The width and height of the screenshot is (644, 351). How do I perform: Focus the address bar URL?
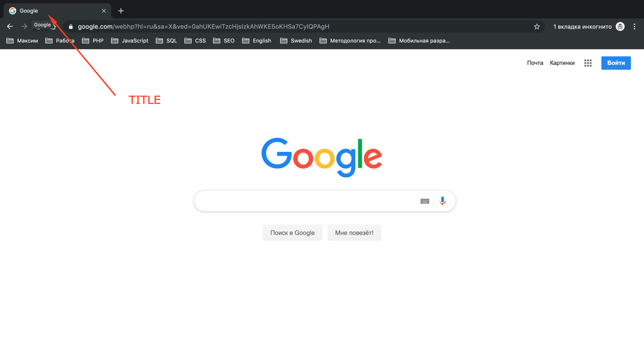pyautogui.click(x=204, y=27)
